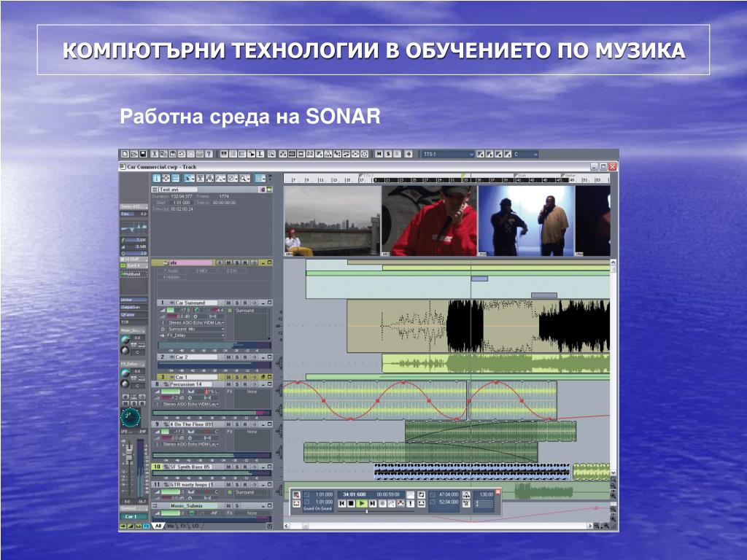The width and height of the screenshot is (747, 560).
Task: Mute the 4 On The Floor track
Action: [228, 424]
